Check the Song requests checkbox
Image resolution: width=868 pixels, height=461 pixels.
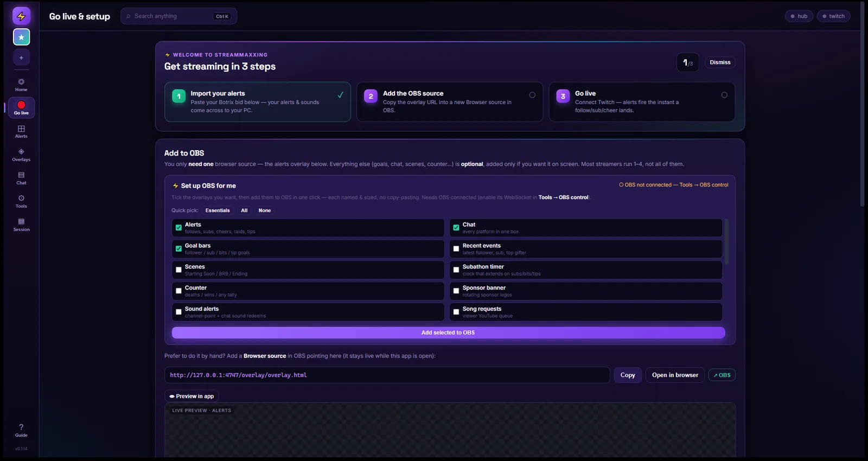pyautogui.click(x=456, y=312)
